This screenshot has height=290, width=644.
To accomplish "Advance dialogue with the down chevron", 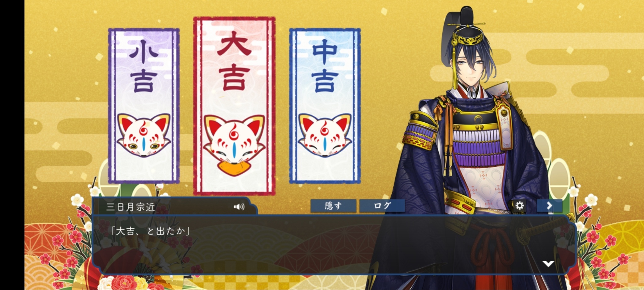I will 548,264.
